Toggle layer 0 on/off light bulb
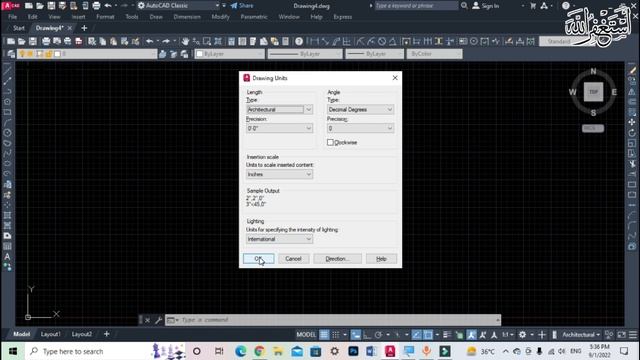The height and width of the screenshot is (360, 640). pos(22,54)
